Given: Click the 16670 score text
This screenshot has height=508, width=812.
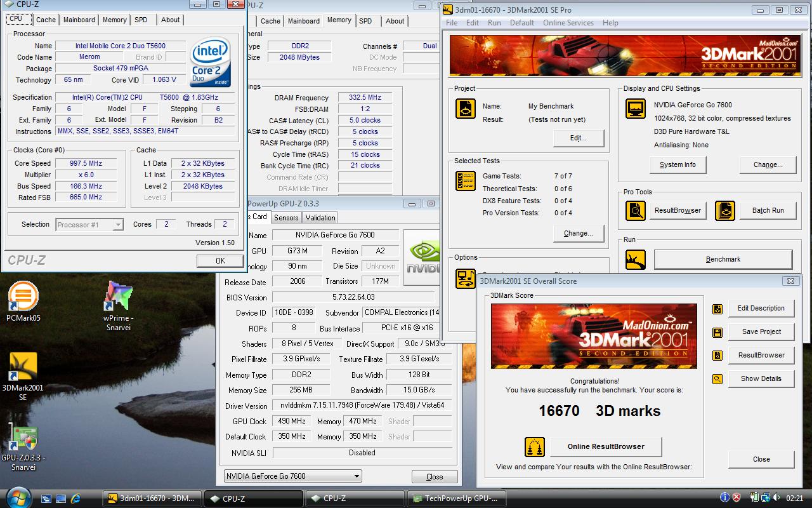Looking at the screenshot, I should (559, 411).
